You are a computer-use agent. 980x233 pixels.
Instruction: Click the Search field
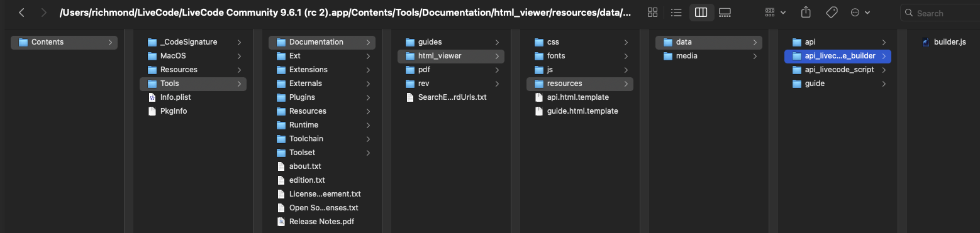(940, 13)
